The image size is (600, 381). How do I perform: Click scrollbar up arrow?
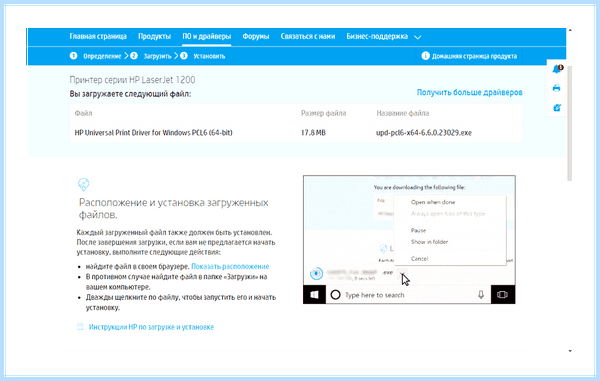click(570, 30)
